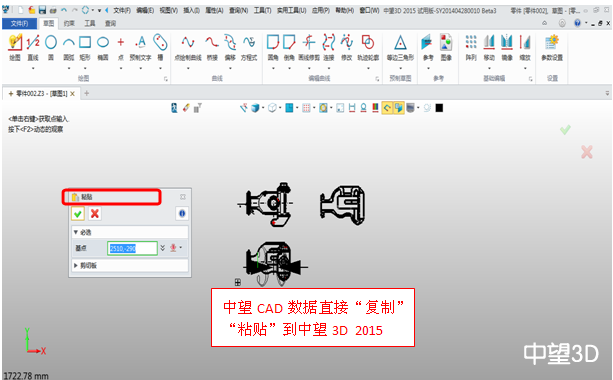Open the 插入(I) menu

point(192,11)
